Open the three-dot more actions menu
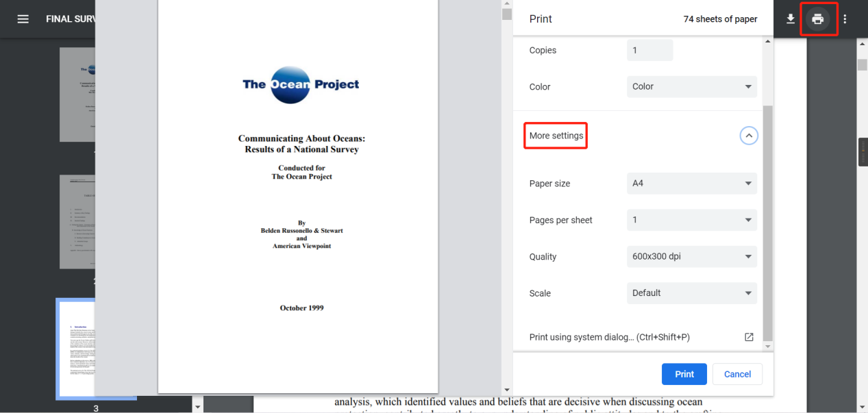Image resolution: width=868 pixels, height=413 pixels. [x=845, y=19]
